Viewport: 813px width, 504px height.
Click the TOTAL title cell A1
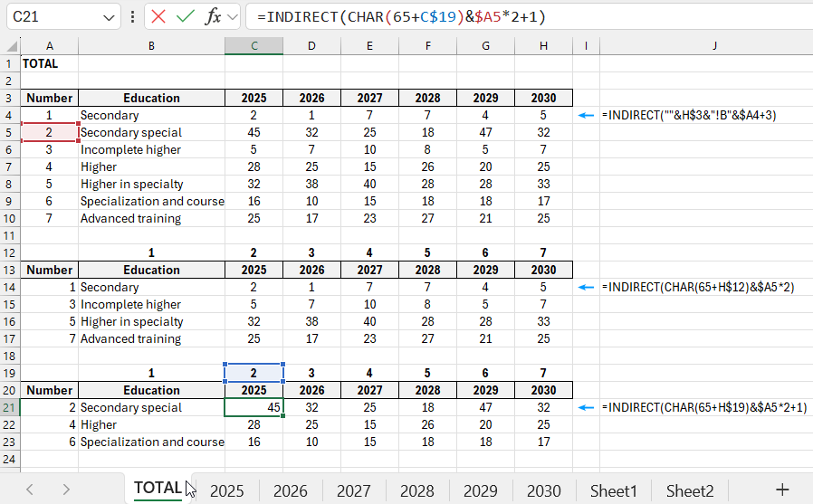point(49,63)
